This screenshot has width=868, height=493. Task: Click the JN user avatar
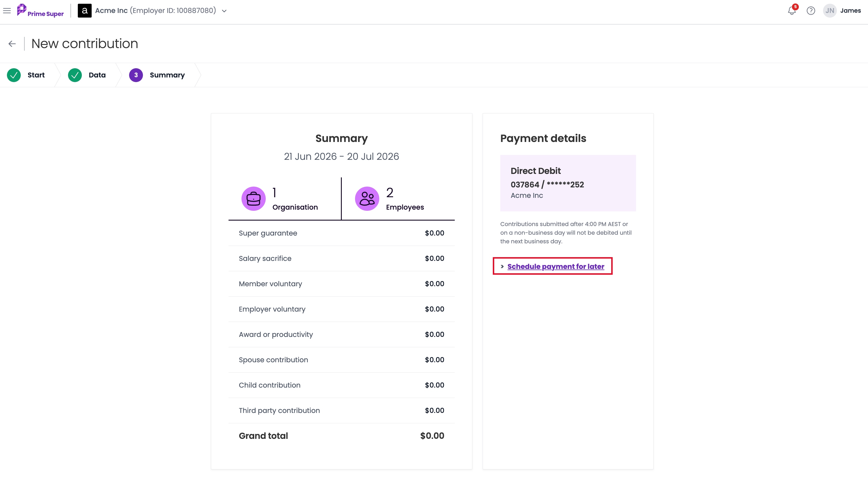830,10
